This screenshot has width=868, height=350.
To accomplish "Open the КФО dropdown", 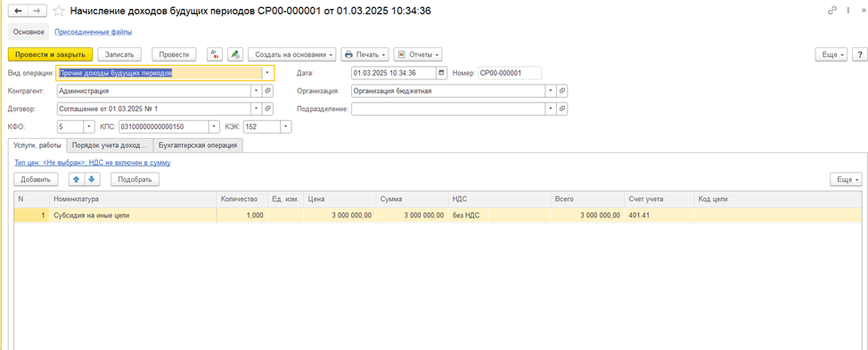I will tap(90, 127).
